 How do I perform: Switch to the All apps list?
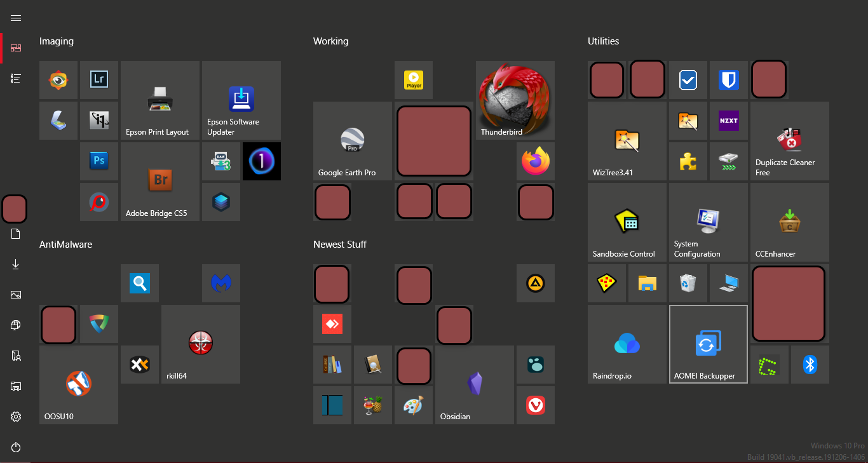pos(16,79)
